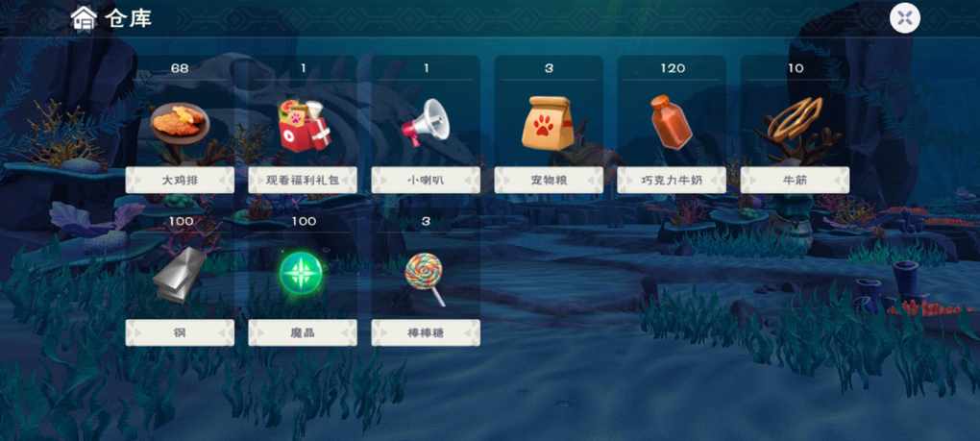Open the red welfare gift pack icon
The width and height of the screenshot is (980, 441).
[304, 125]
